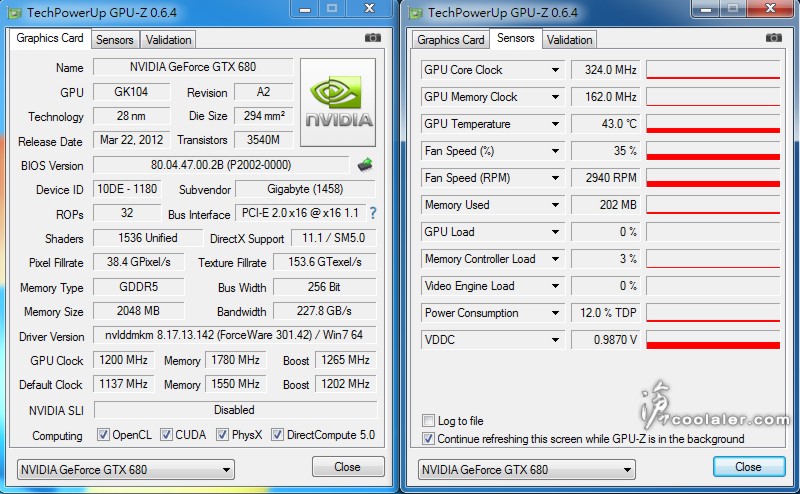800x494 pixels.
Task: Click Shaders 1536 Unified field
Action: (x=148, y=238)
